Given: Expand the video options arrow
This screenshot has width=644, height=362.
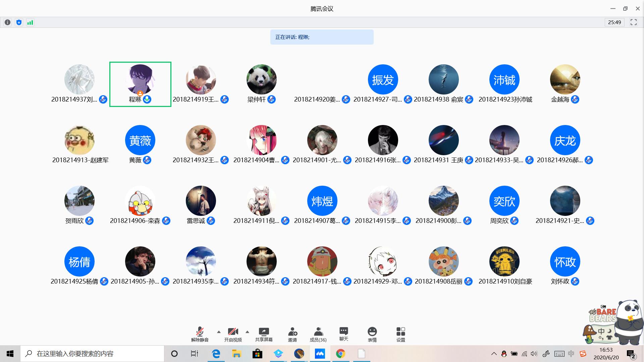Looking at the screenshot, I should (247, 332).
